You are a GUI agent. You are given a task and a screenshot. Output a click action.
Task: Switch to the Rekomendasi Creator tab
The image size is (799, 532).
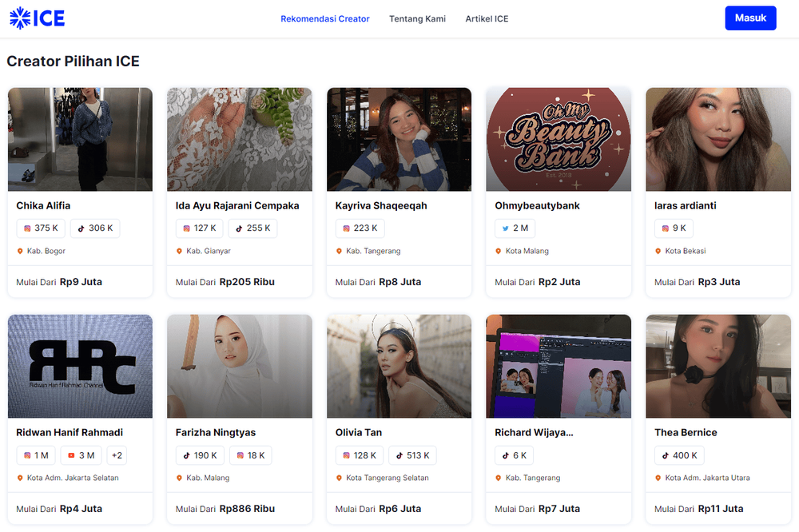pos(325,18)
